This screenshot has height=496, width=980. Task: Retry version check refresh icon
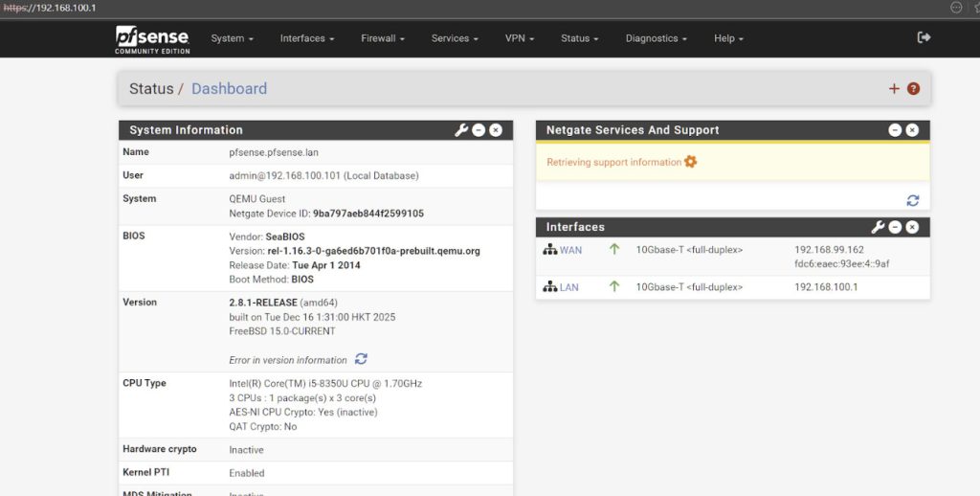(x=361, y=359)
